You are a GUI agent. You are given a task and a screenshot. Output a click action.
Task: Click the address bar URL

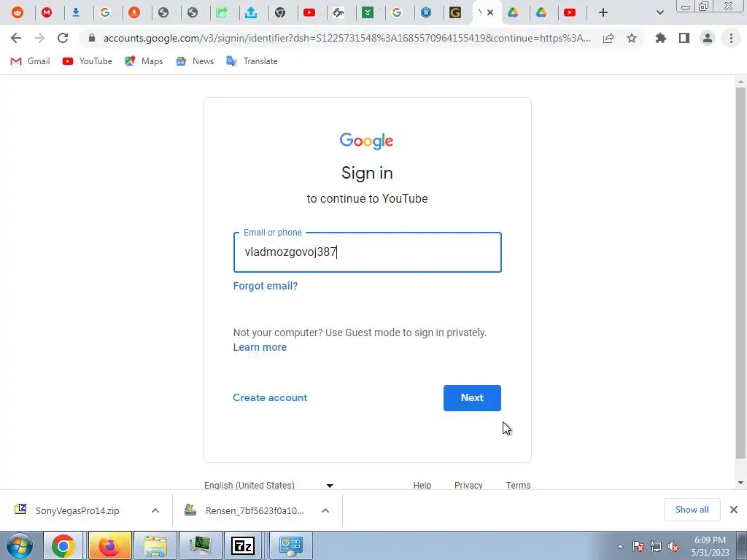click(x=347, y=38)
